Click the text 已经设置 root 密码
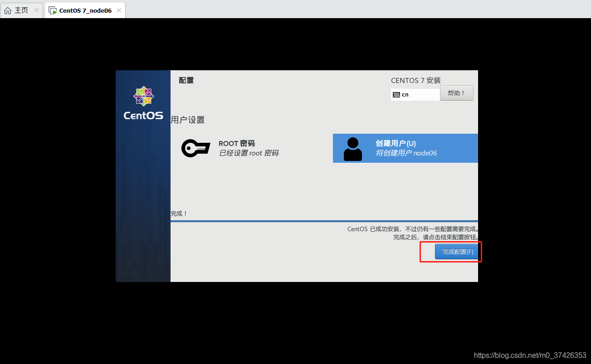The image size is (591, 364). point(249,153)
